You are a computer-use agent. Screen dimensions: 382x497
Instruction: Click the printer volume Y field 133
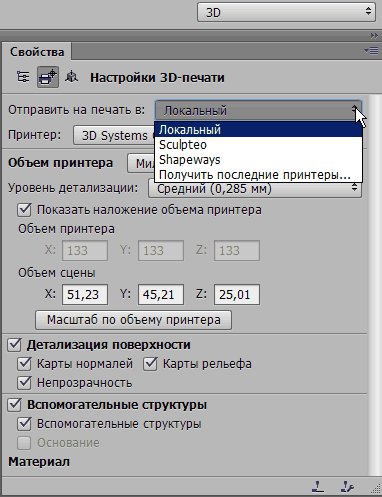click(161, 250)
